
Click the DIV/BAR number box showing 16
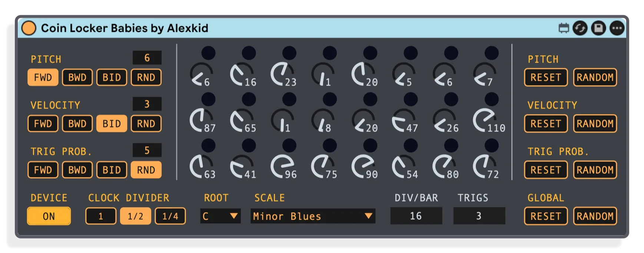point(416,216)
